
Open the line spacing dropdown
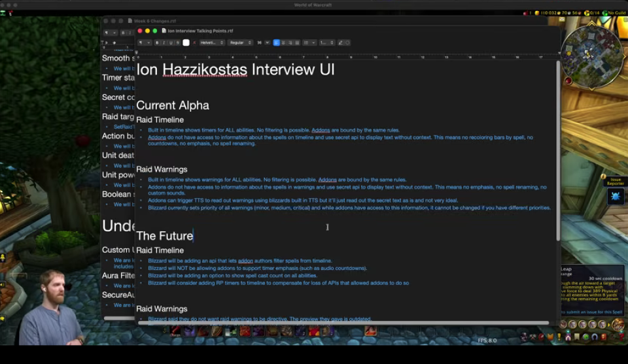[327, 42]
